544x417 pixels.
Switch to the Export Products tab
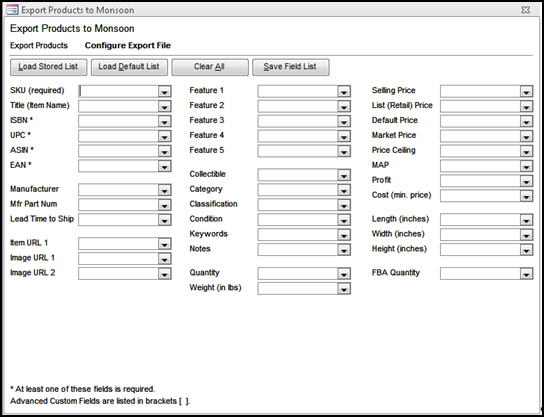point(39,45)
